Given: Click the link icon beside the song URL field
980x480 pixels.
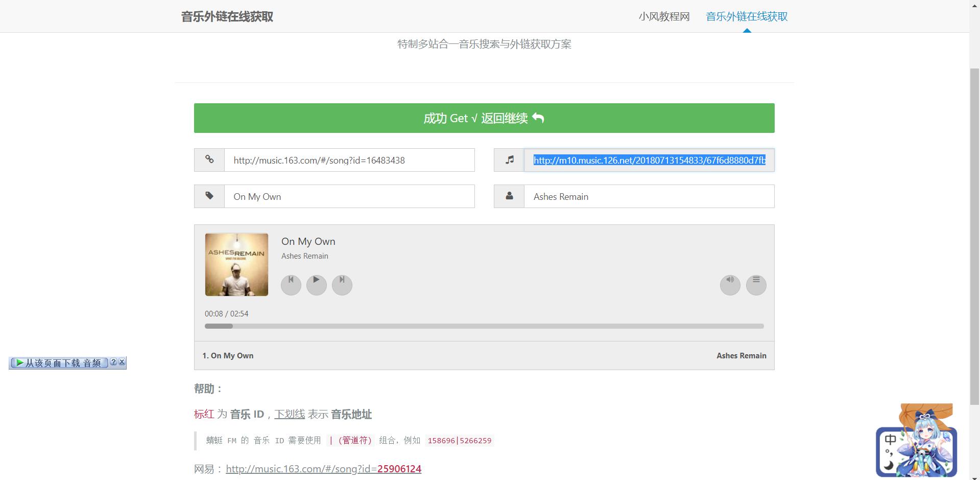Looking at the screenshot, I should 209,160.
